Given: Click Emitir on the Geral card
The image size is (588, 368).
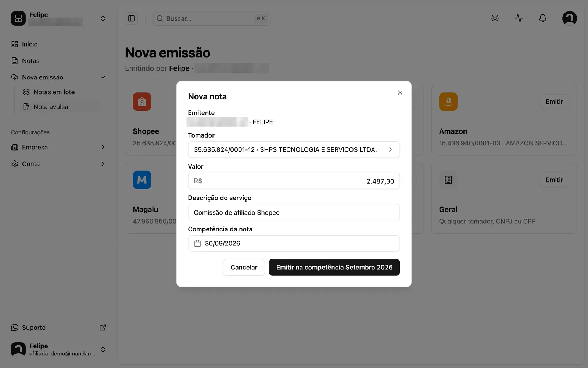Looking at the screenshot, I should 554,180.
